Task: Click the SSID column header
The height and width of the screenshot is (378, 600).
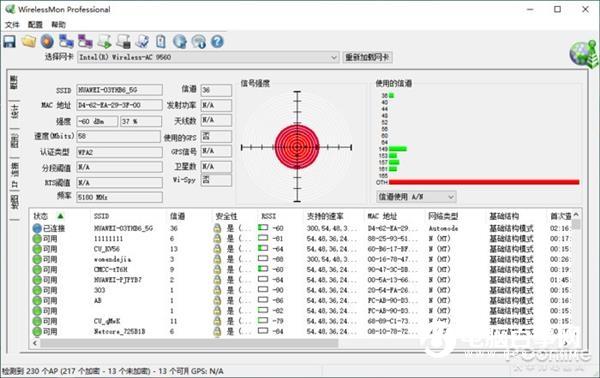Action: click(x=101, y=216)
